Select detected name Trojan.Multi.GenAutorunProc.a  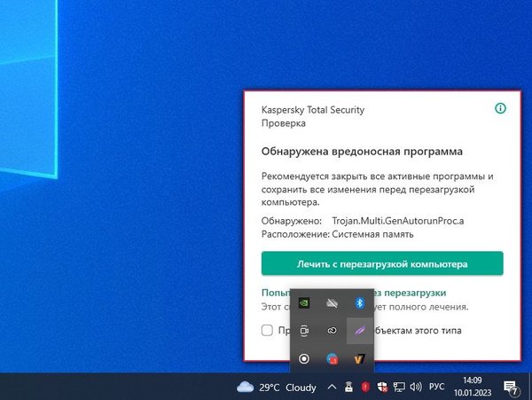point(397,221)
